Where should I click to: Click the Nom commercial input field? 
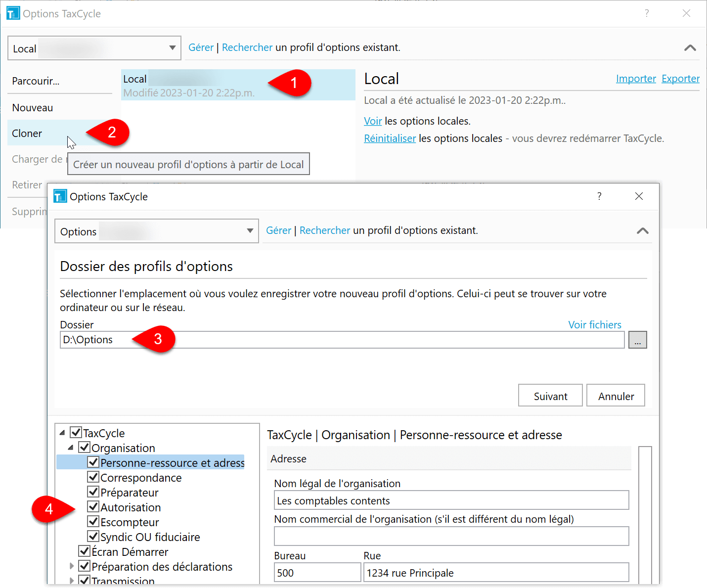click(x=451, y=536)
